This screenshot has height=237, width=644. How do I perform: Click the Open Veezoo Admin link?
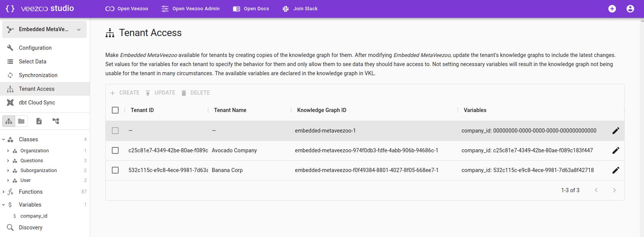(190, 9)
